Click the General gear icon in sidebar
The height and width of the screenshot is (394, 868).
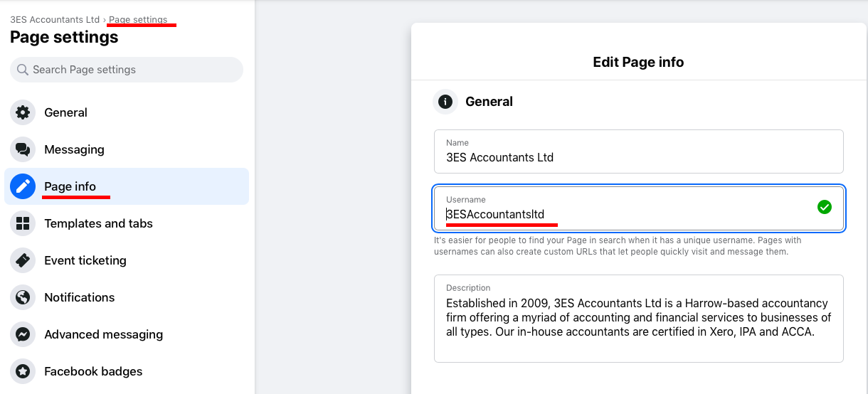point(23,112)
